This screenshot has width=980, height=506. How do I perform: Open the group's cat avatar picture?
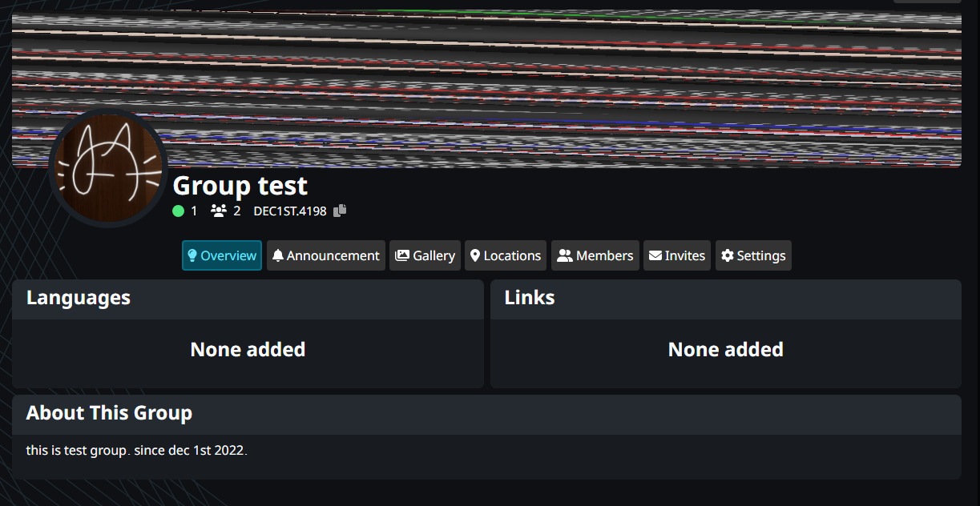coord(107,167)
